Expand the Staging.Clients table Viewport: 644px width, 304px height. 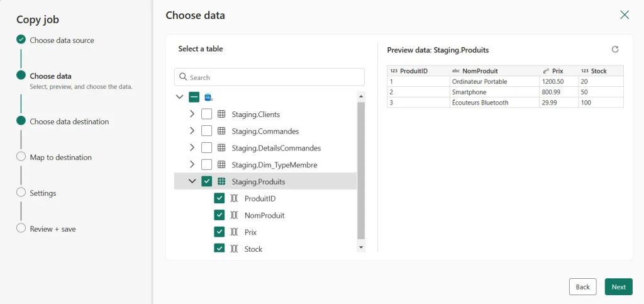tap(192, 114)
